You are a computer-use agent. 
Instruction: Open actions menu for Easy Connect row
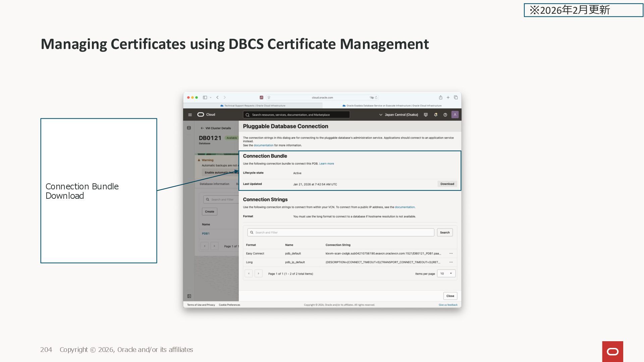pos(451,253)
